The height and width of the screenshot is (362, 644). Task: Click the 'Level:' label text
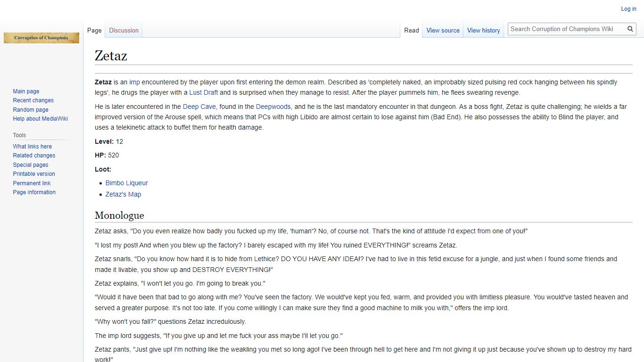point(104,141)
